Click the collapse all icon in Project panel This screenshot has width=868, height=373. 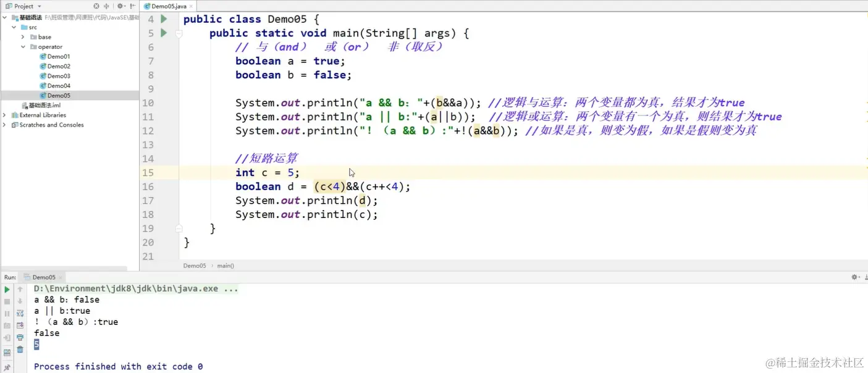[107, 6]
